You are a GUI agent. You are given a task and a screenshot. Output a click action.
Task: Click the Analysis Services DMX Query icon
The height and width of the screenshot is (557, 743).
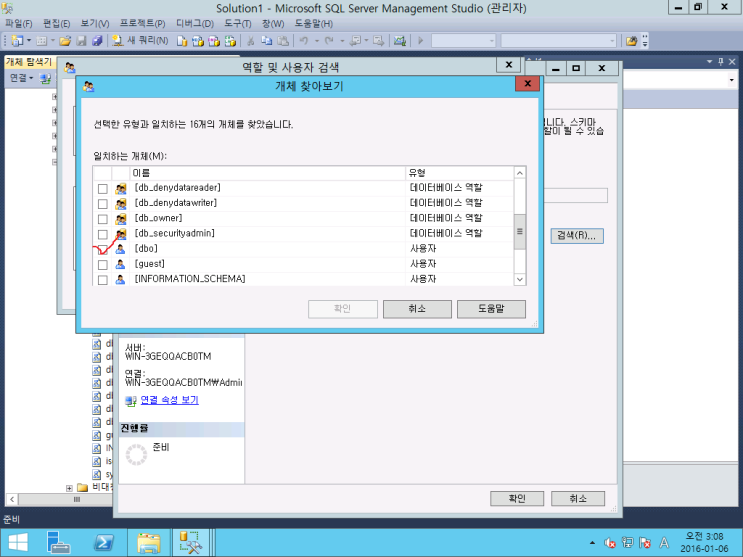(214, 41)
